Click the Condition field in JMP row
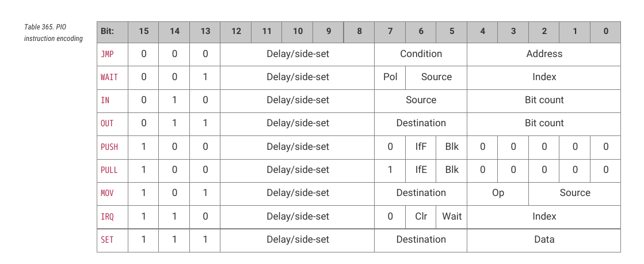 (421, 54)
